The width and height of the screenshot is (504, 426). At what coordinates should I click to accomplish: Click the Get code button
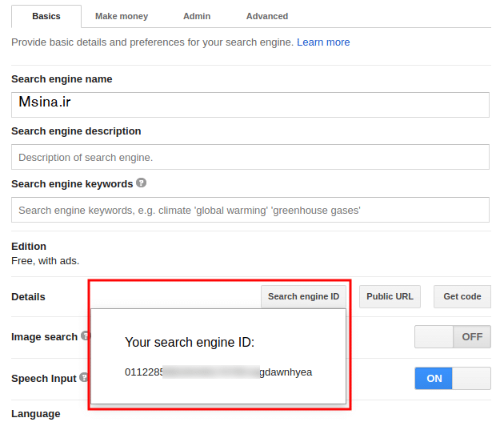tap(462, 296)
